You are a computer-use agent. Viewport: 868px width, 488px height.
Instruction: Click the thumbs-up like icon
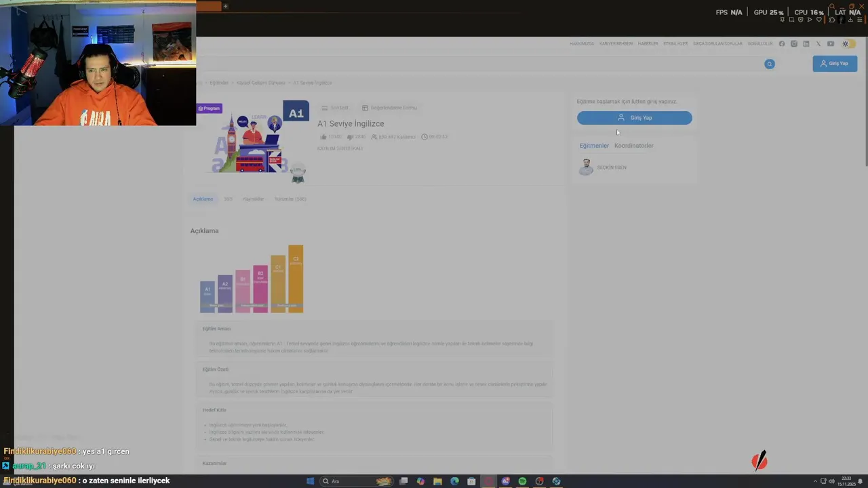click(x=323, y=137)
